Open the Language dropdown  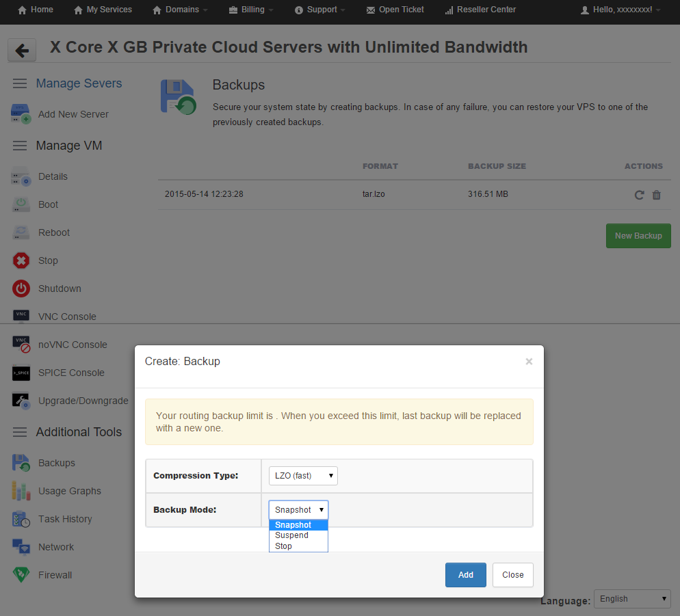pyautogui.click(x=632, y=599)
